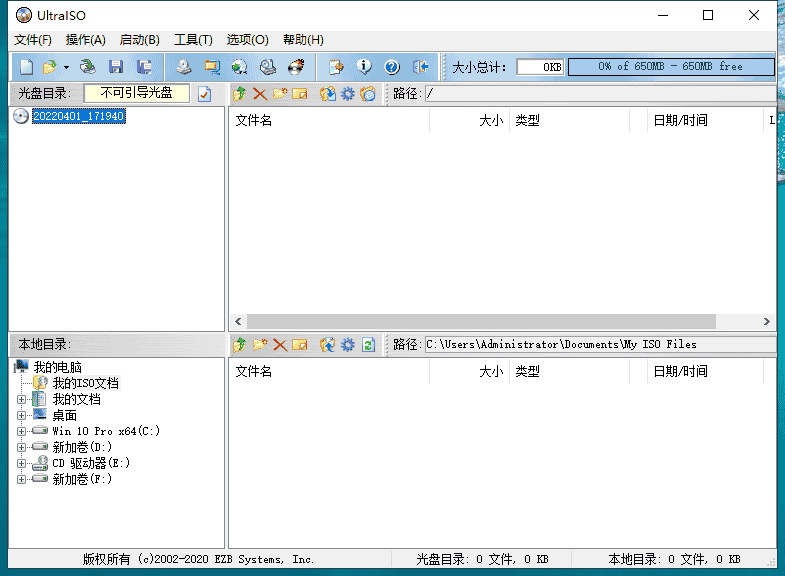Open the help question mark icon

[x=392, y=67]
